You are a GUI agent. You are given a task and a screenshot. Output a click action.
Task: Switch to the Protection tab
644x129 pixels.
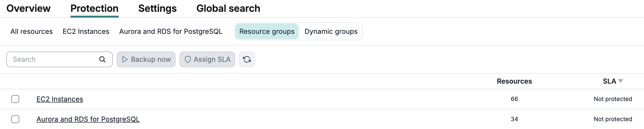[95, 9]
